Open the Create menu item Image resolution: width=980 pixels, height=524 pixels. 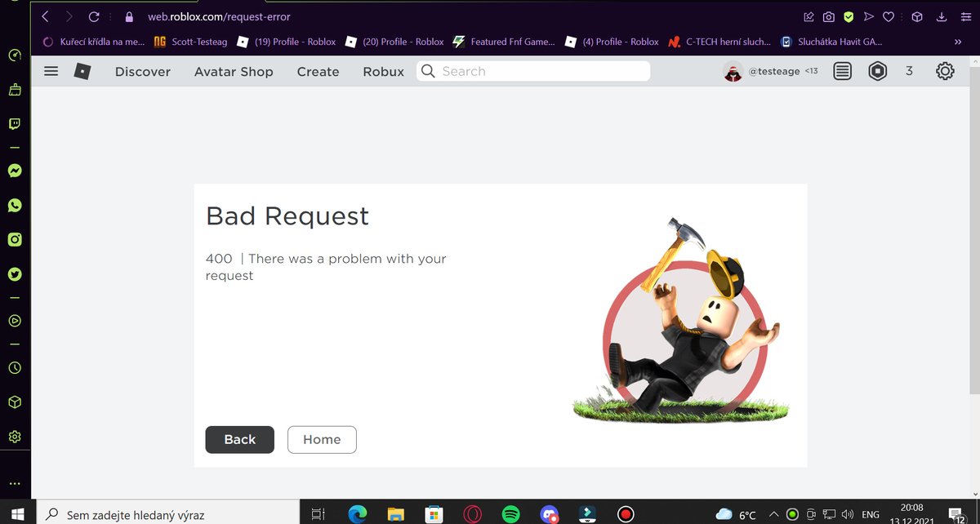click(318, 72)
